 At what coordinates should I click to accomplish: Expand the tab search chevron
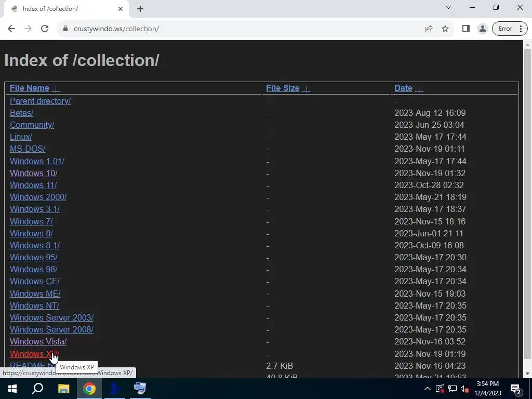448,7
